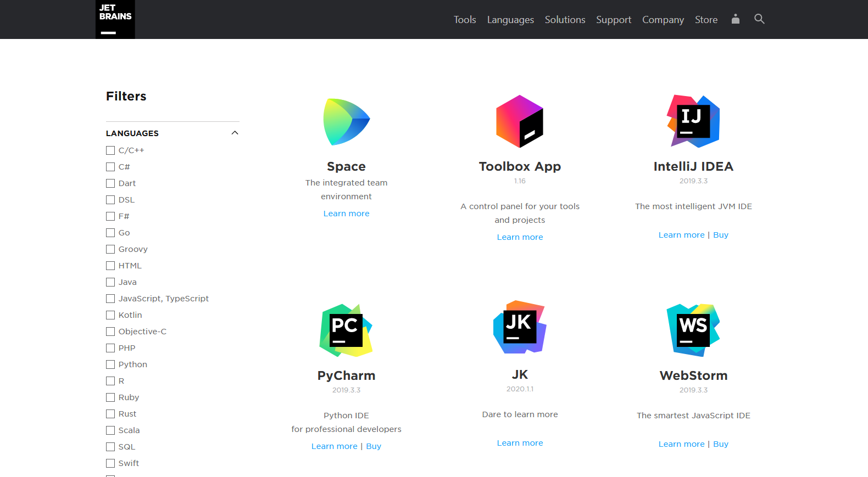Click the Filters heading
The image size is (868, 477).
pyautogui.click(x=126, y=96)
